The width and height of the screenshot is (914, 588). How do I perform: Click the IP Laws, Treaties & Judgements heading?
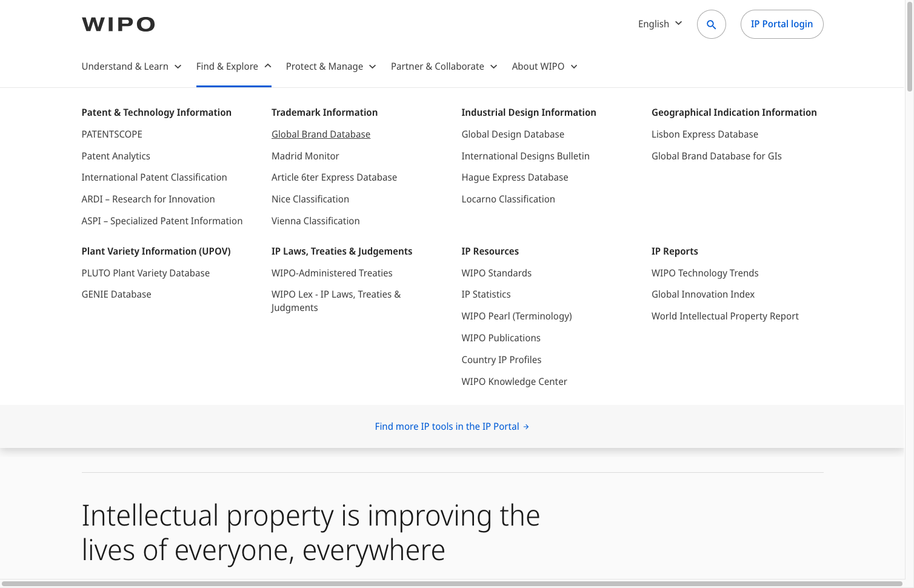(342, 251)
